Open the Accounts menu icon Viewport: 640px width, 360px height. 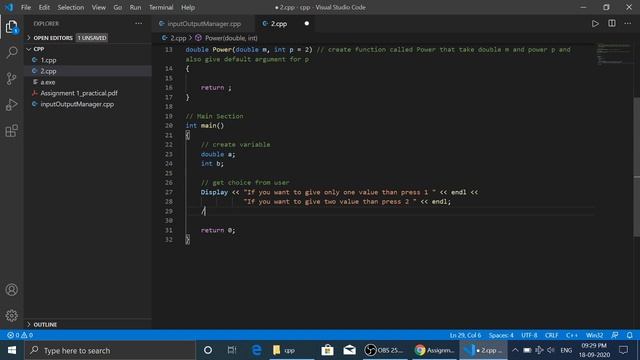[11, 290]
